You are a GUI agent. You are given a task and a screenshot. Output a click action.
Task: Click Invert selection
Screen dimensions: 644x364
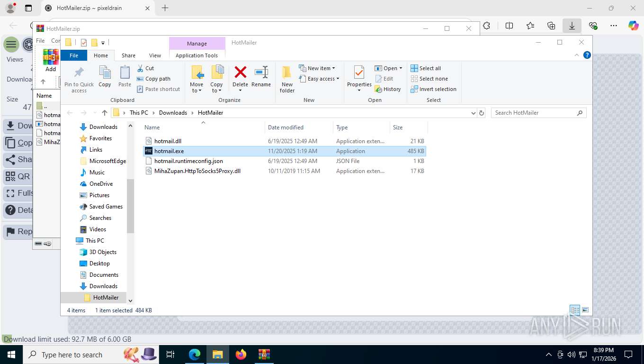click(433, 89)
